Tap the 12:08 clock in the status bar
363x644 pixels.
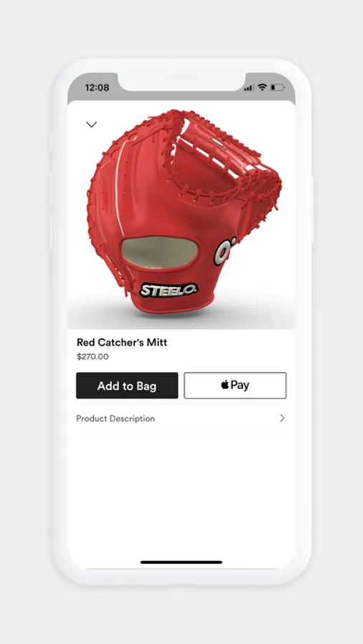[97, 87]
